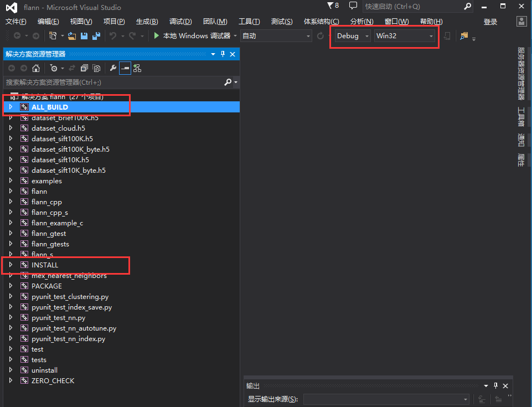The width and height of the screenshot is (532, 407).
Task: Select the uninstall project
Action: point(44,370)
